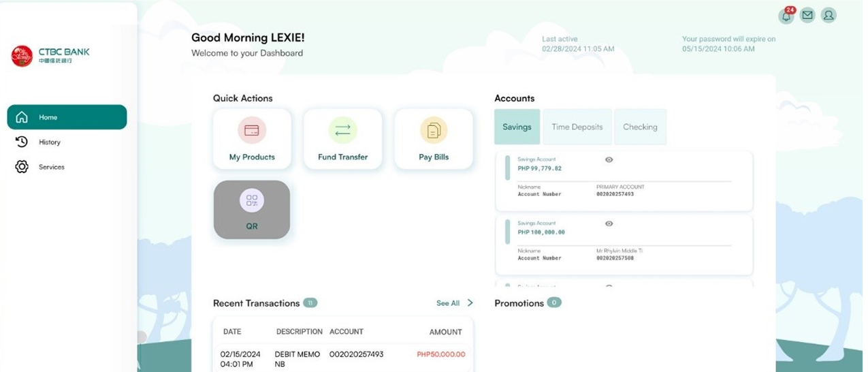The width and height of the screenshot is (868, 372).
Task: Click the Recent Transactions heading
Action: [x=256, y=303]
